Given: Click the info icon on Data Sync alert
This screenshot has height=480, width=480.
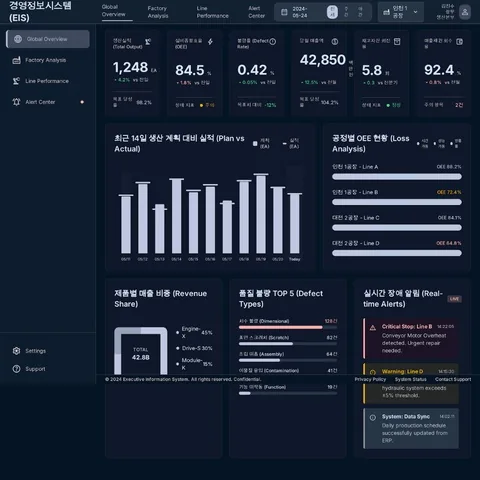Looking at the screenshot, I should (373, 417).
